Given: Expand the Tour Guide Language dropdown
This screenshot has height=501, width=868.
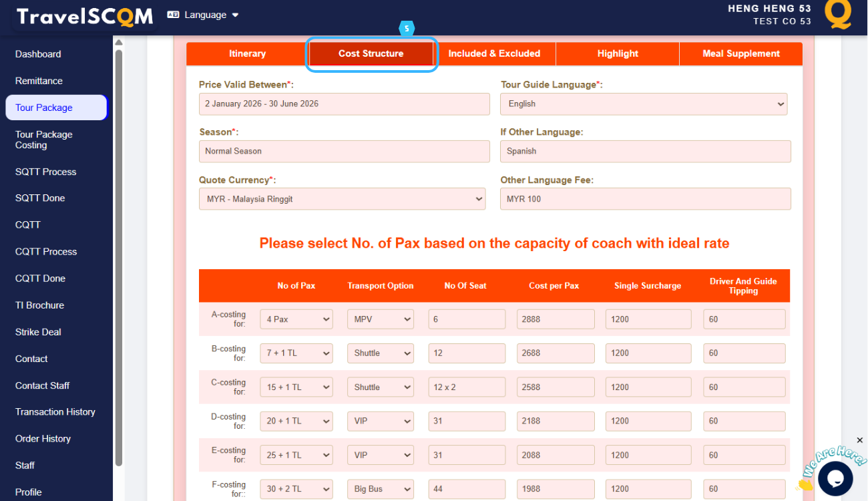Looking at the screenshot, I should [x=644, y=104].
